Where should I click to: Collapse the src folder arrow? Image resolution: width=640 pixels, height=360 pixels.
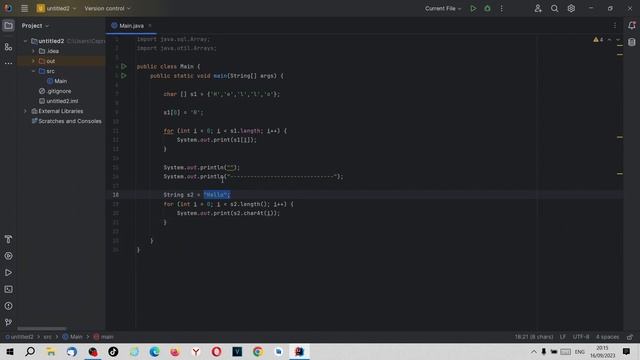33,71
